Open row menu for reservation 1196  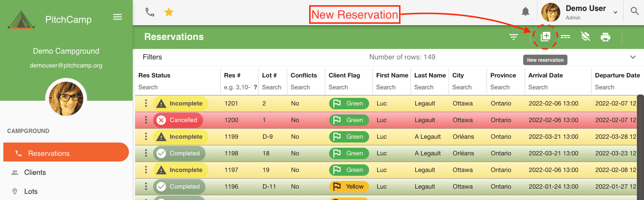(146, 187)
